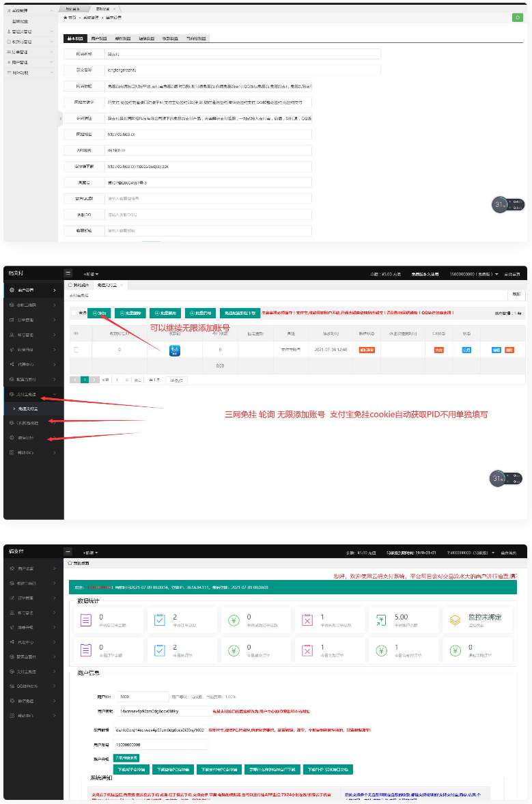Image resolution: width=532 pixels, height=804 pixels.
Task: Click the green 添加 button
Action: (x=99, y=313)
